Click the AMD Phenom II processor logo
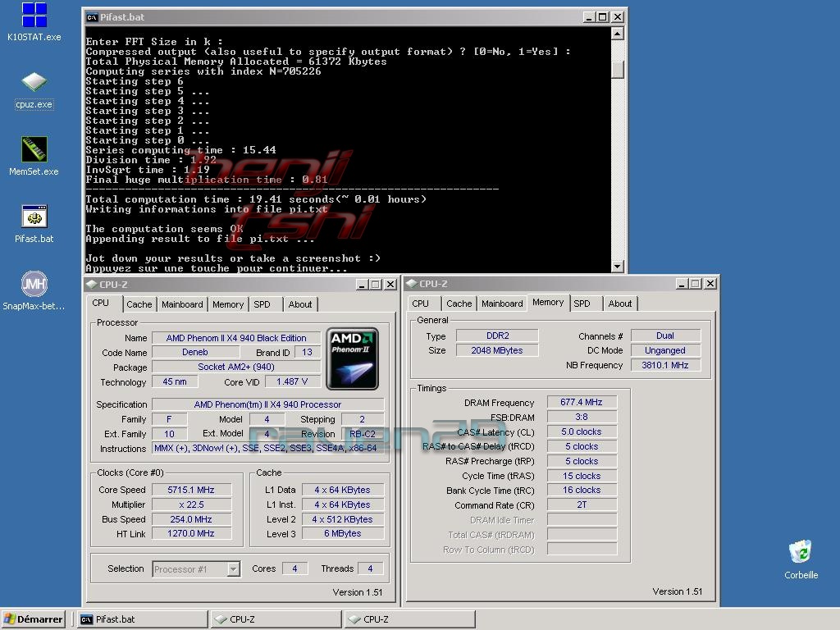 click(352, 358)
